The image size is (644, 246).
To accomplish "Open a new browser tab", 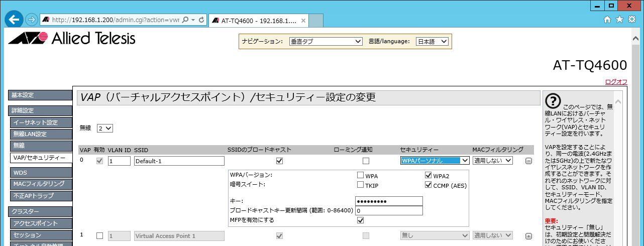I will (x=315, y=21).
